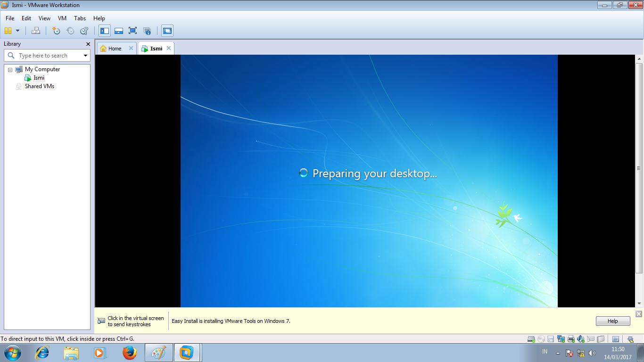This screenshot has height=362, width=644.
Task: Dismiss the Easy Install info bar
Action: (639, 314)
